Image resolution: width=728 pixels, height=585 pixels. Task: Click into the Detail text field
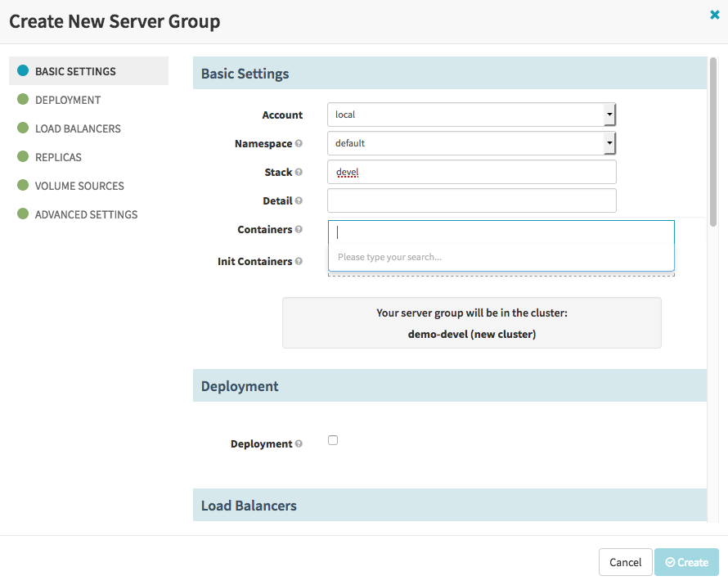click(471, 200)
